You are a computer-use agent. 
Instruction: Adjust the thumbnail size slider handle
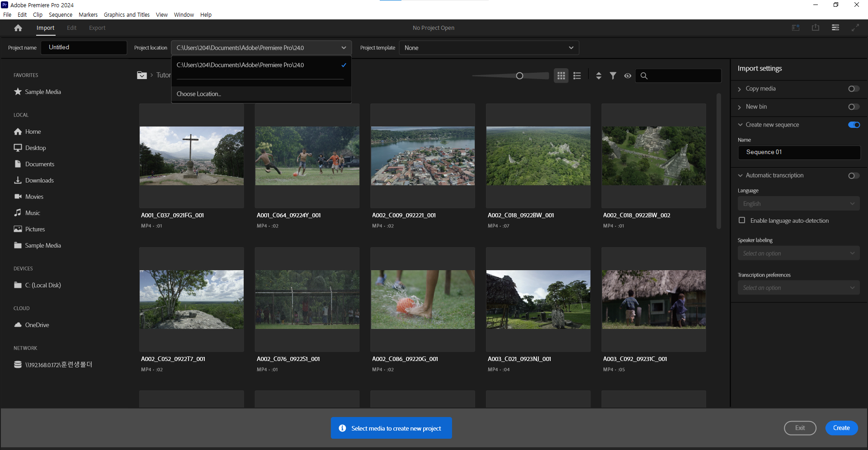[x=519, y=76]
